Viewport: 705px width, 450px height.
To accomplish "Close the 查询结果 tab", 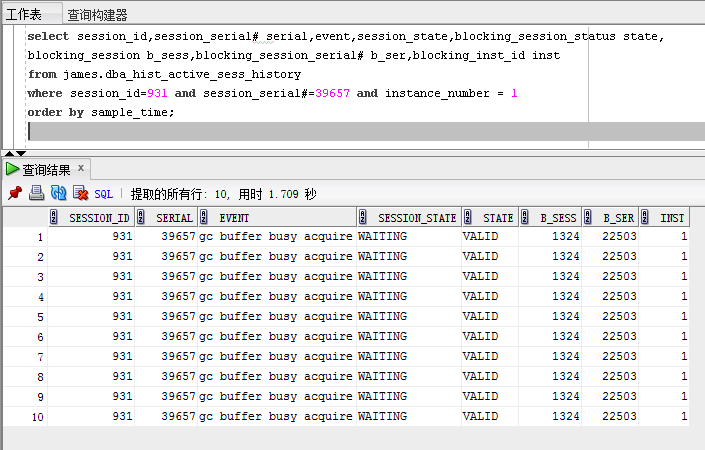I will [x=81, y=168].
